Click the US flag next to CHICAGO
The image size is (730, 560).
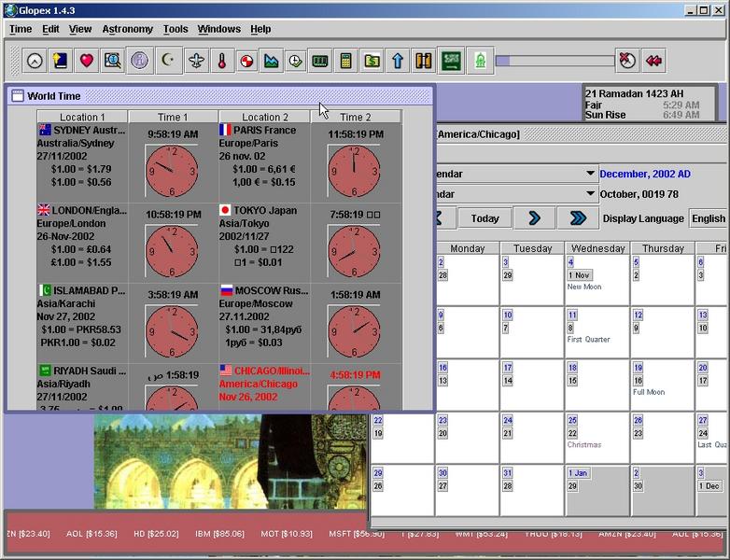(226, 371)
